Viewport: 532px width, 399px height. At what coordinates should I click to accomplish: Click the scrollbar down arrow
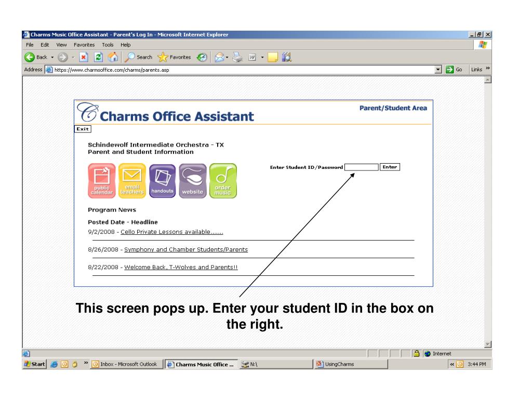coord(488,344)
